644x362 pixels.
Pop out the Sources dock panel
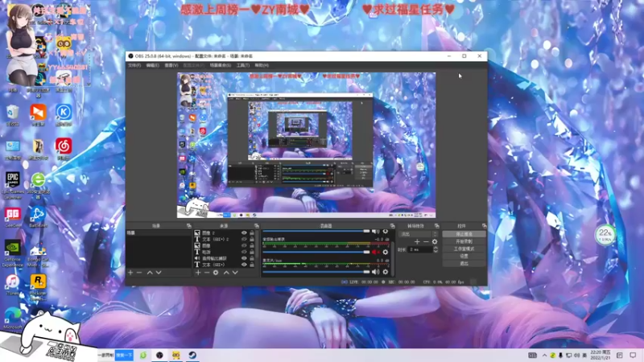257,226
